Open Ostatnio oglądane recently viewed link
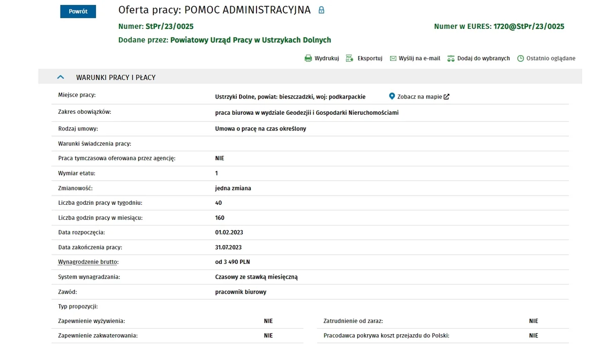Viewport: 616px width, 364px height. [x=551, y=59]
